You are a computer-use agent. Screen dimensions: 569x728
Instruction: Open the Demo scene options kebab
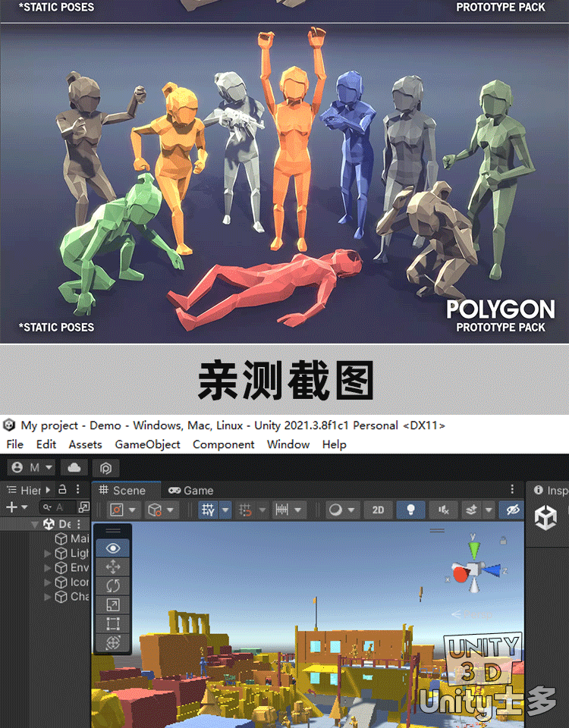click(79, 524)
